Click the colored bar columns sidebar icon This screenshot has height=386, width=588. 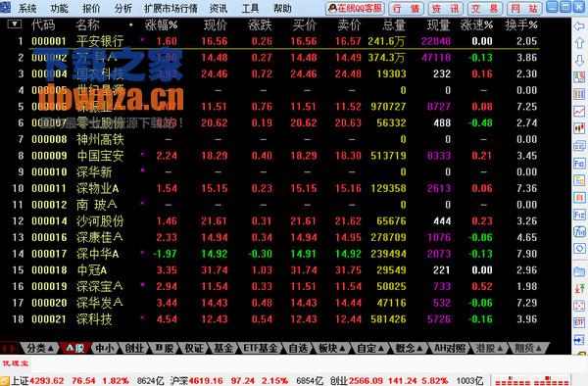pyautogui.click(x=579, y=94)
